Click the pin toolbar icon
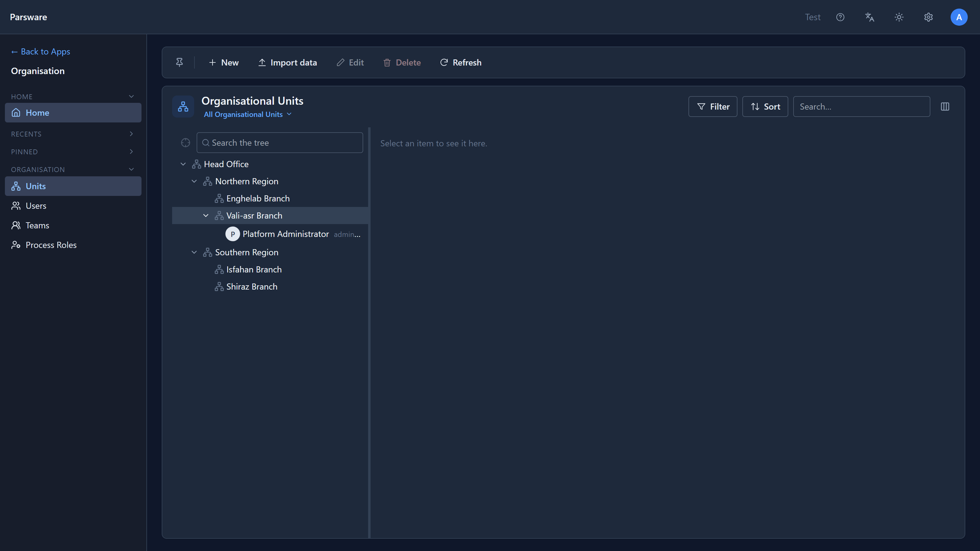 point(179,62)
